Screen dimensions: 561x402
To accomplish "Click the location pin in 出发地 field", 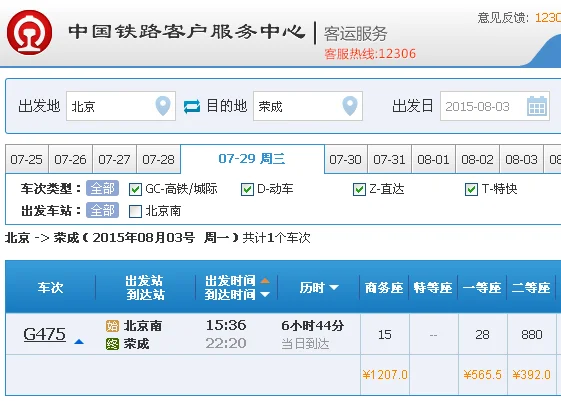I will 163,106.
